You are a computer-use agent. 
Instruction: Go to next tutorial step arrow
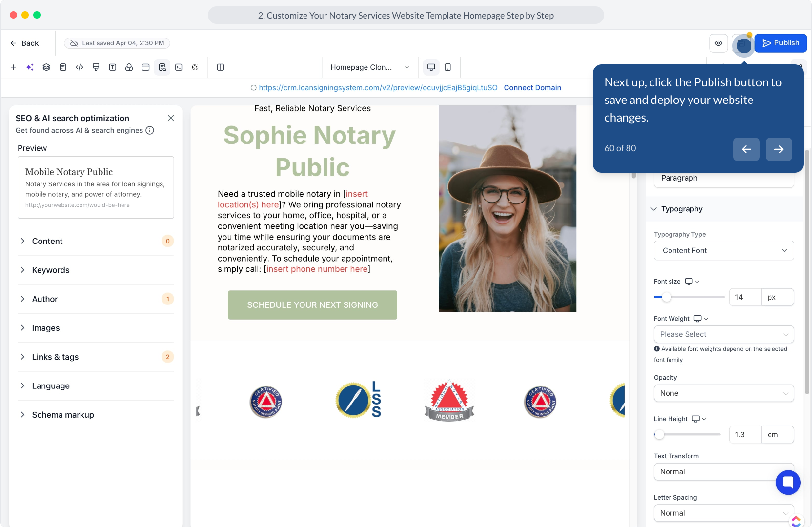tap(778, 149)
